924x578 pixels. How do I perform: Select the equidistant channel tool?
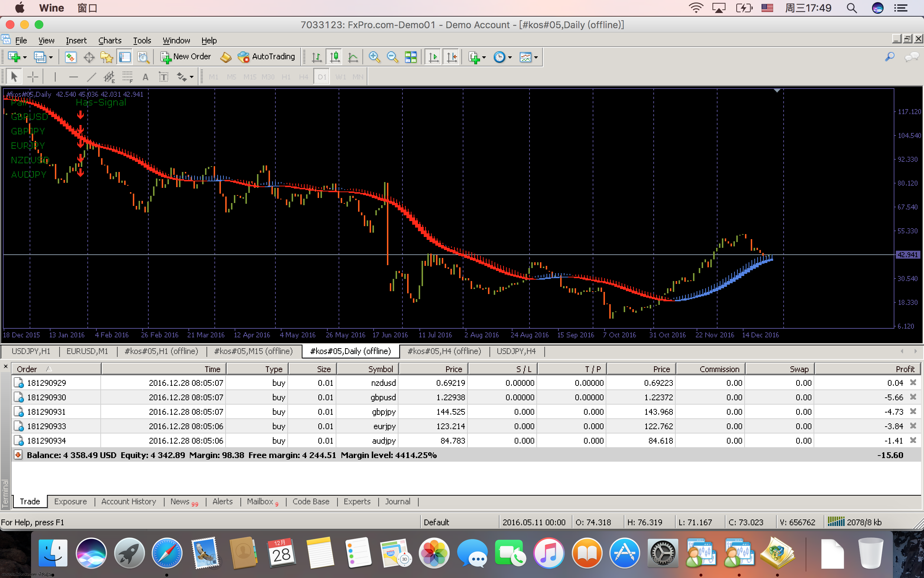point(109,77)
